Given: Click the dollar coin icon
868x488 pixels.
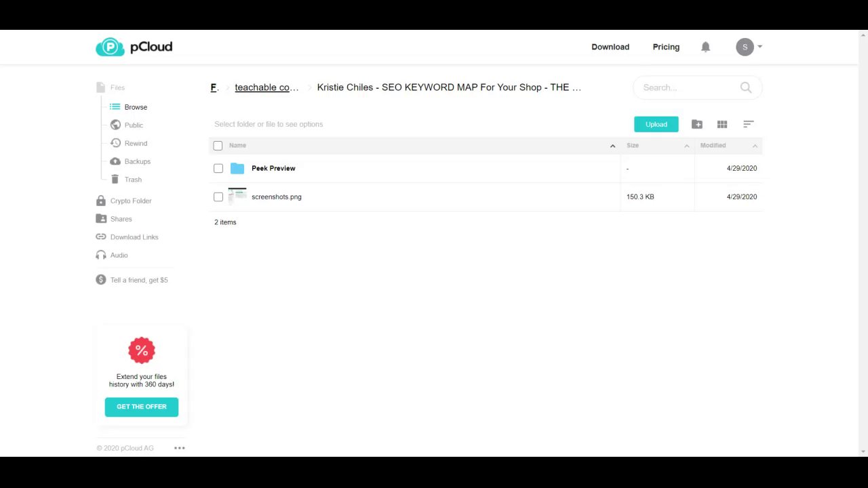Looking at the screenshot, I should pos(101,280).
